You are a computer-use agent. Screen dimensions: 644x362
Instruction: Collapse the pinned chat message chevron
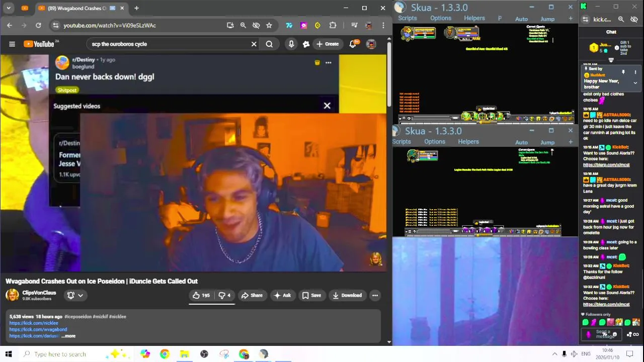[635, 83]
